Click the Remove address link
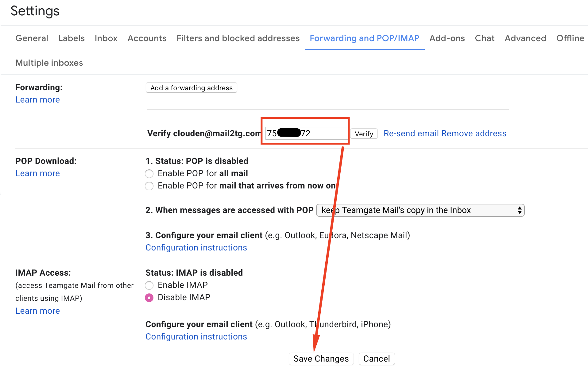The width and height of the screenshot is (588, 380). (x=474, y=133)
